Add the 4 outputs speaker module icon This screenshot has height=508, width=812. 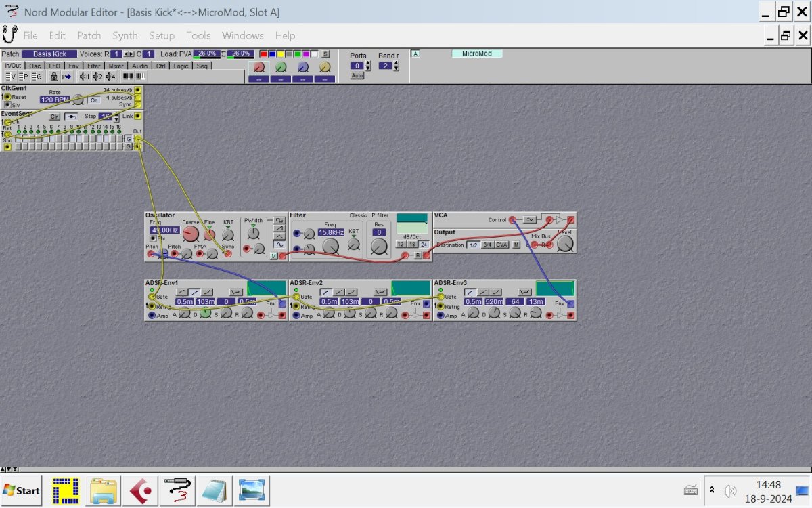[x=110, y=77]
